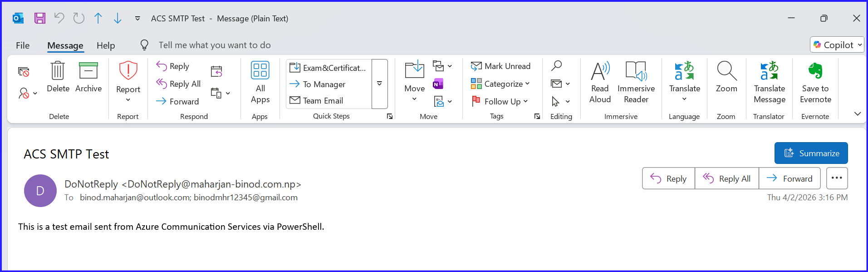Click the Reply with Meeting icon
This screenshot has width=868, height=272.
click(217, 71)
